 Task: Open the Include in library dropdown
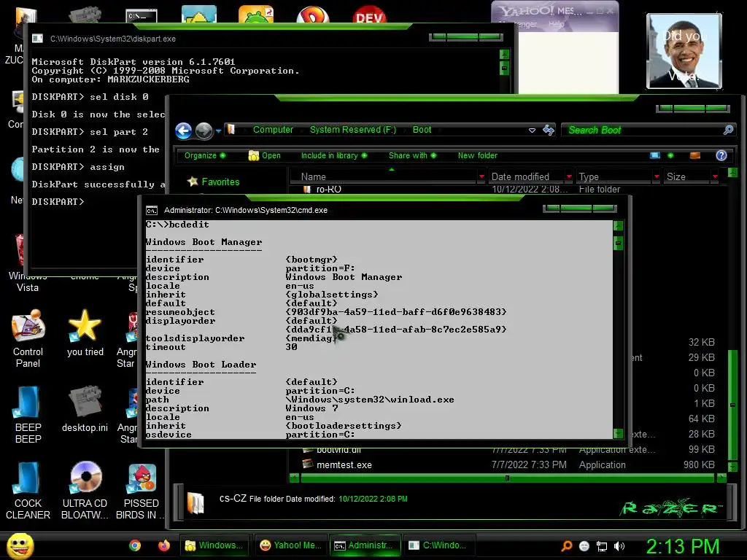click(334, 156)
